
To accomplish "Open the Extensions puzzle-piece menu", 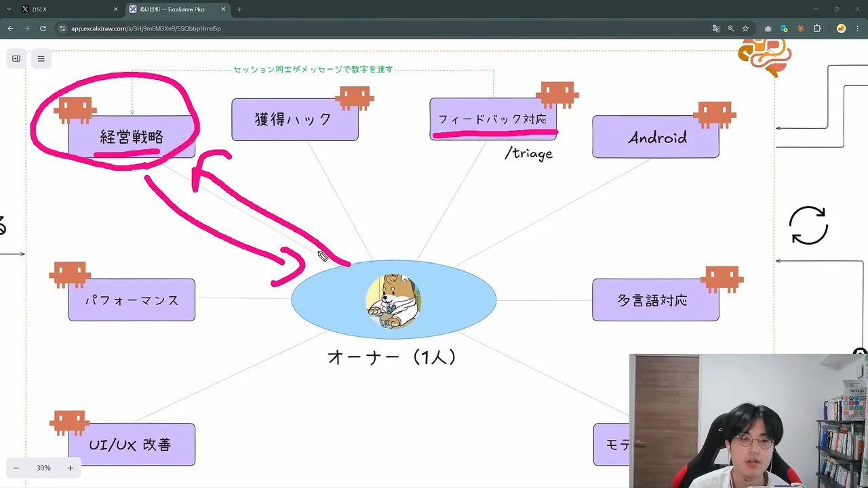I will point(816,28).
